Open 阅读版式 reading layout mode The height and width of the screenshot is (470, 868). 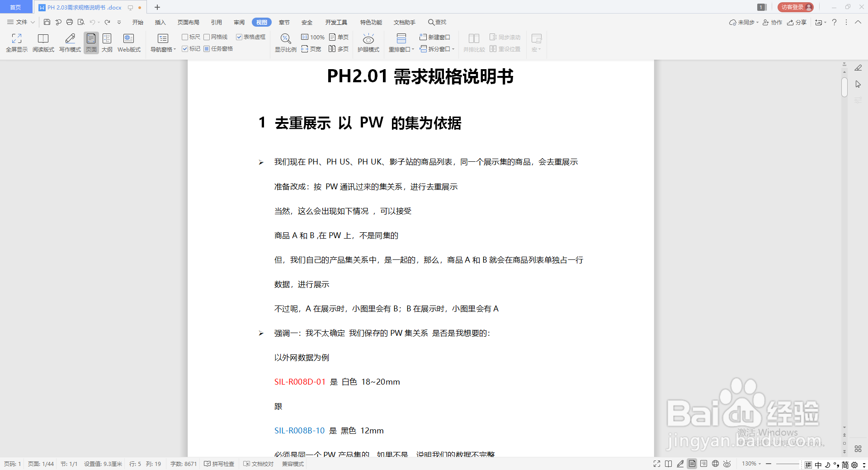[43, 42]
